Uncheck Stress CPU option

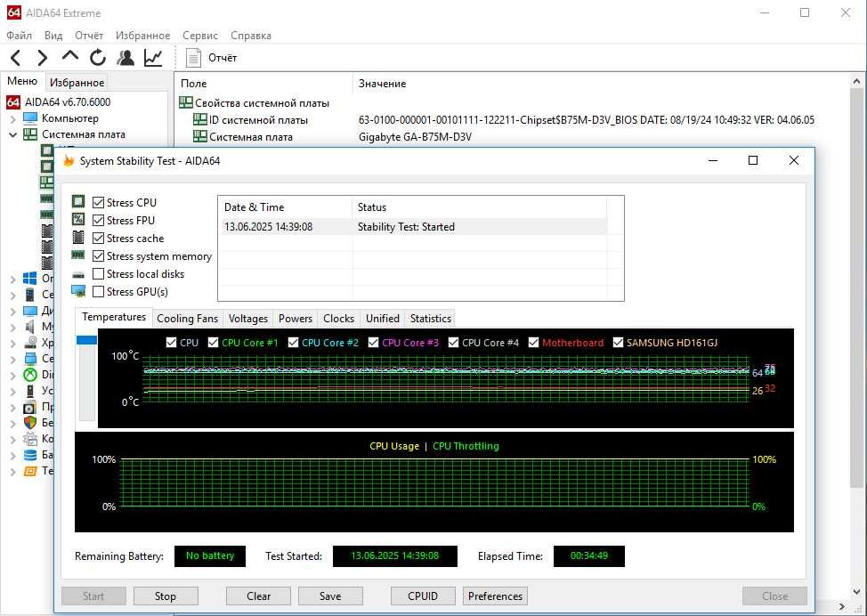(99, 202)
